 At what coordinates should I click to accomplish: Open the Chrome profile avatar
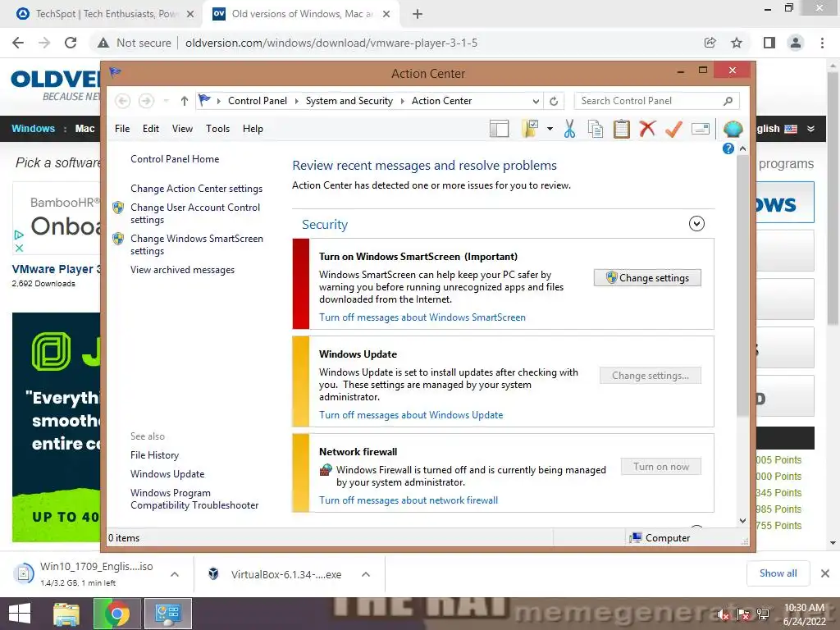coord(796,43)
